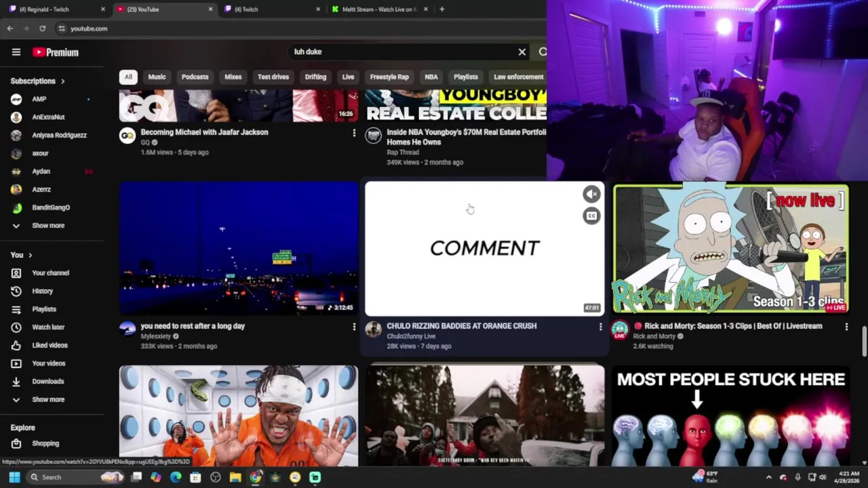Select the Law enforcement filter chip
This screenshot has width=868, height=488.
(519, 77)
